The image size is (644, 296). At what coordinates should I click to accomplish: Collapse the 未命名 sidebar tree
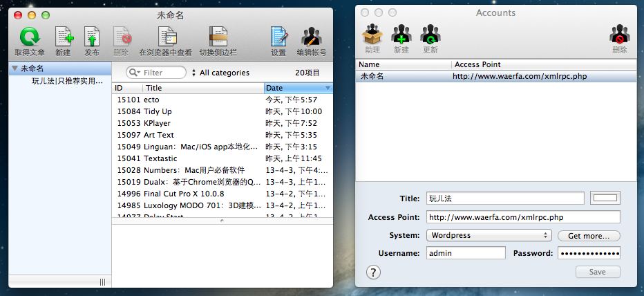point(15,68)
